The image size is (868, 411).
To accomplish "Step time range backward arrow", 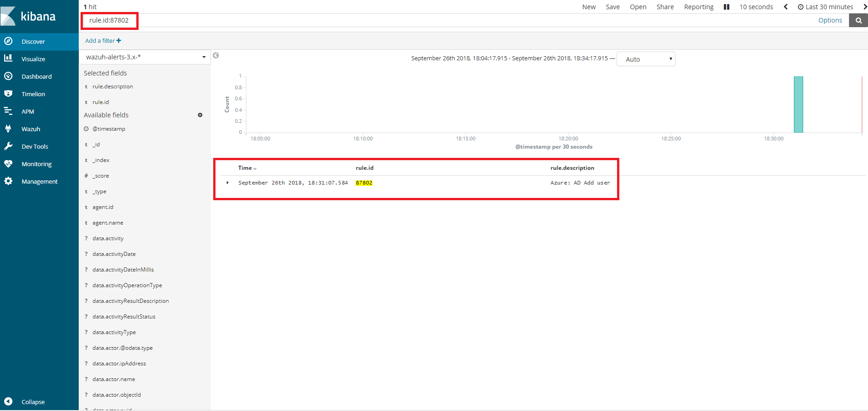I will [786, 7].
